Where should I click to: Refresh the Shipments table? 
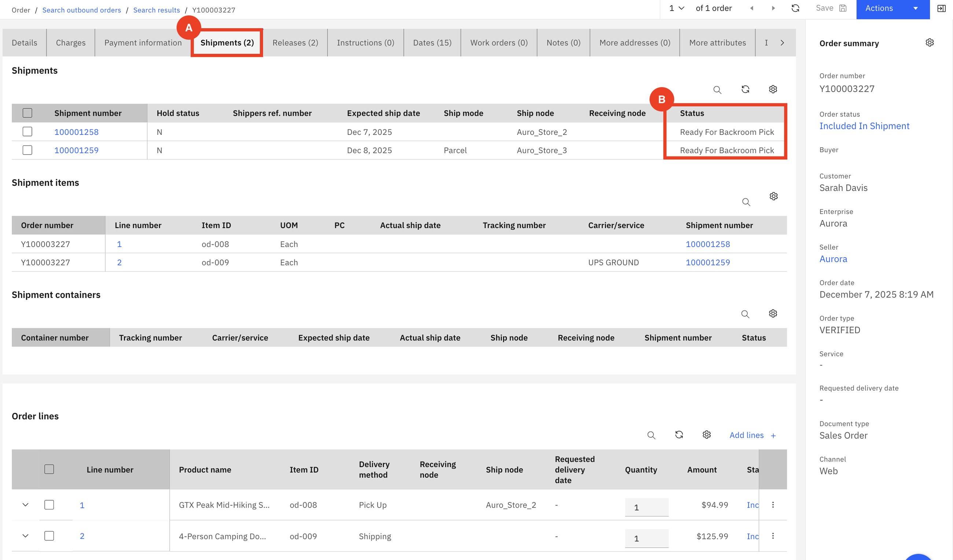coord(745,89)
